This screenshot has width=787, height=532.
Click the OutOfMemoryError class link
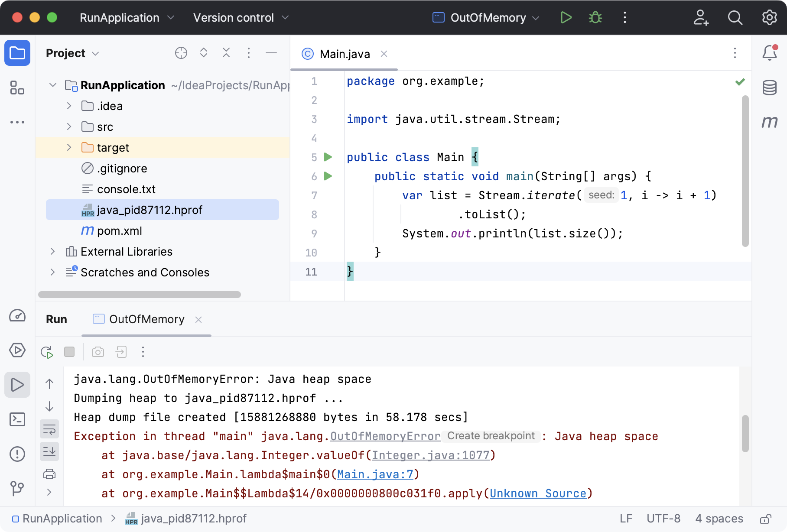pos(386,436)
